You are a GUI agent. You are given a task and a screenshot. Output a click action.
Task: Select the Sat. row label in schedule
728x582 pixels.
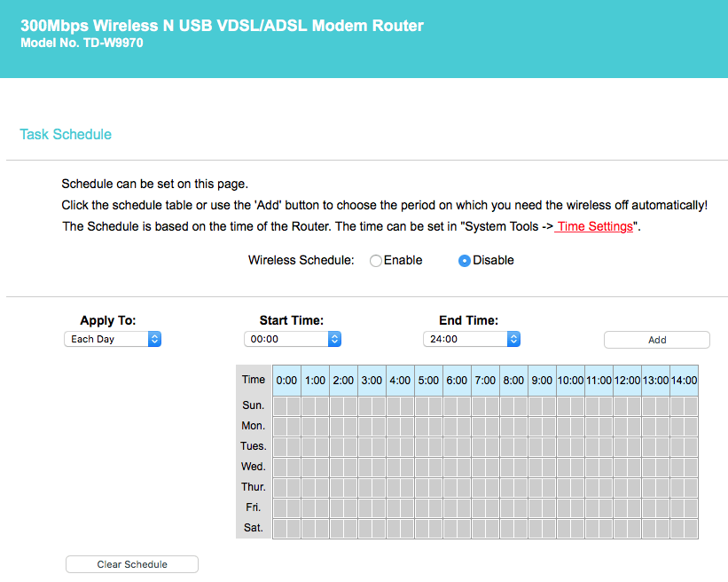tap(253, 528)
